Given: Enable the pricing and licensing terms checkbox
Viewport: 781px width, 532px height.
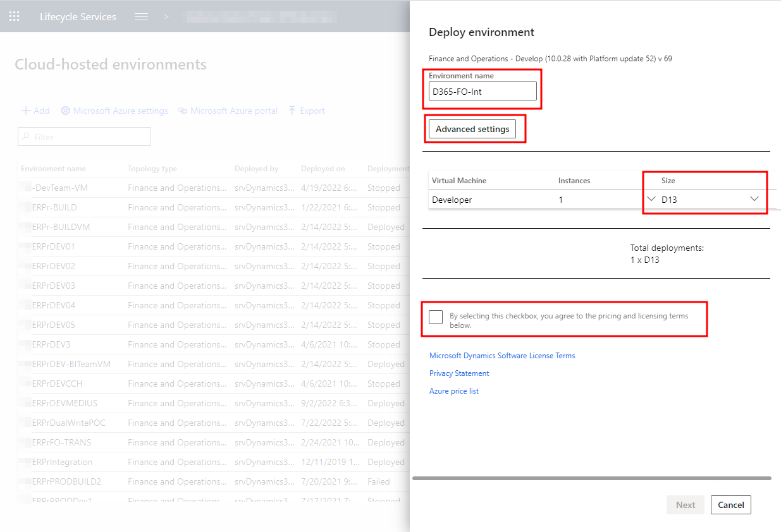Looking at the screenshot, I should point(435,317).
